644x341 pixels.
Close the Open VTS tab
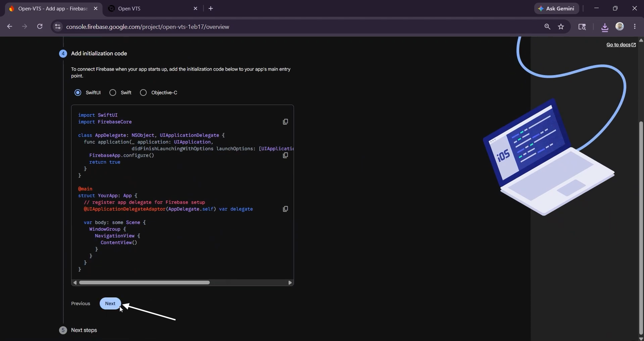tap(196, 8)
